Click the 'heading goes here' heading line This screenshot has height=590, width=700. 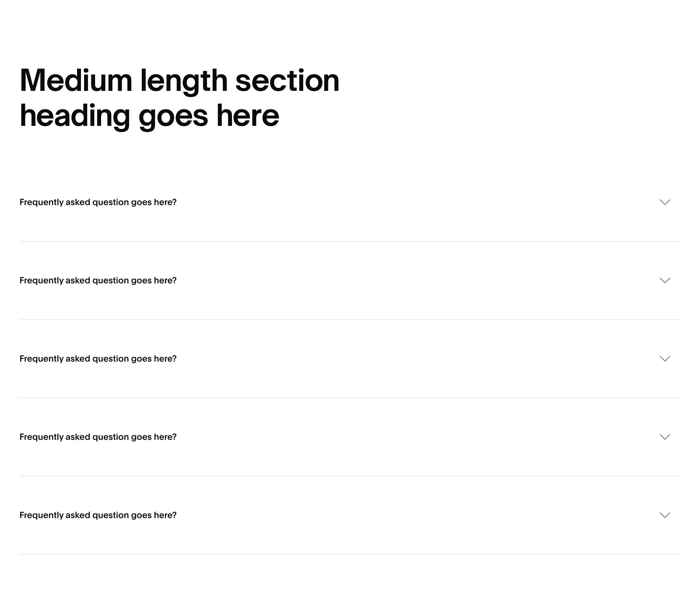[149, 116]
